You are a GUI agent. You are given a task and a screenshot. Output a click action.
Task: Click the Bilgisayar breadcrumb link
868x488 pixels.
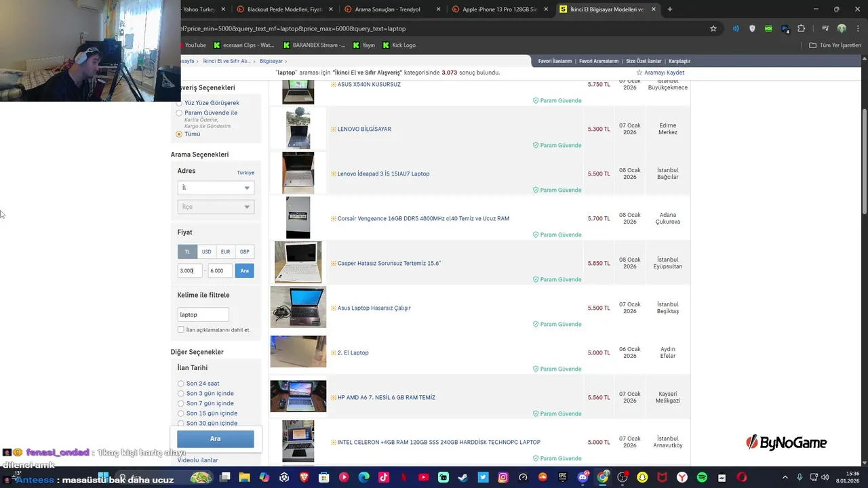point(271,61)
